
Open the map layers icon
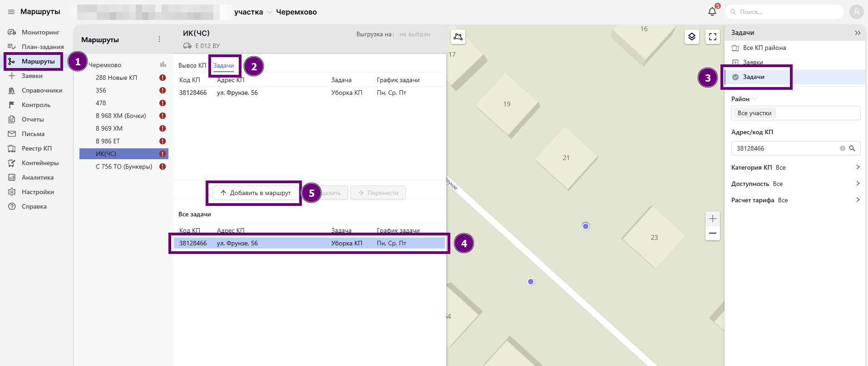(691, 37)
